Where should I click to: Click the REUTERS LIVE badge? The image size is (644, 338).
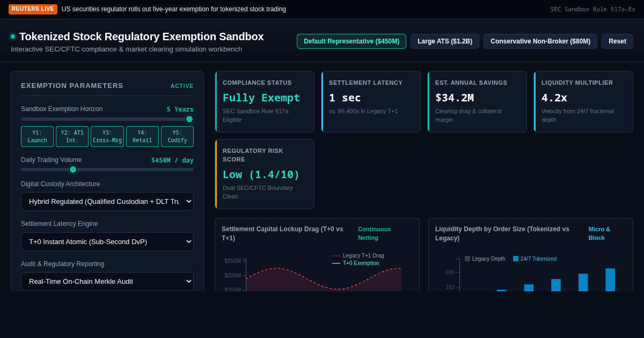click(x=33, y=9)
